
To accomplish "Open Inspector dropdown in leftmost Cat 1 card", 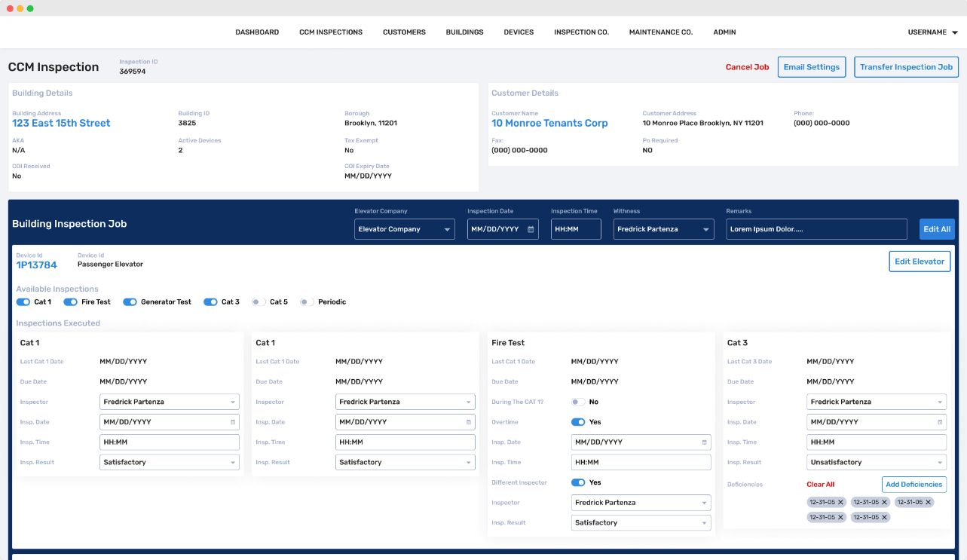I will pos(170,402).
